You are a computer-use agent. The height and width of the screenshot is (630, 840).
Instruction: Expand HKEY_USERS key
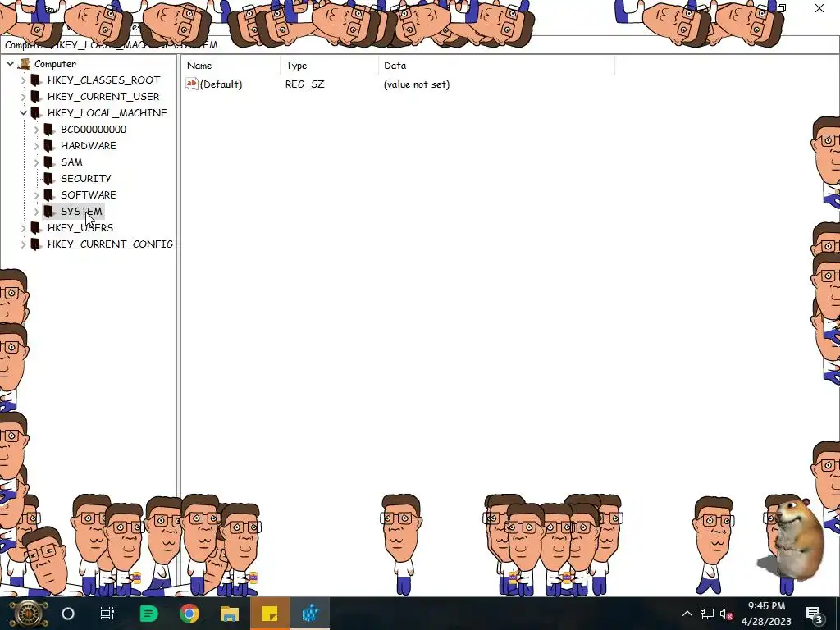pos(23,228)
